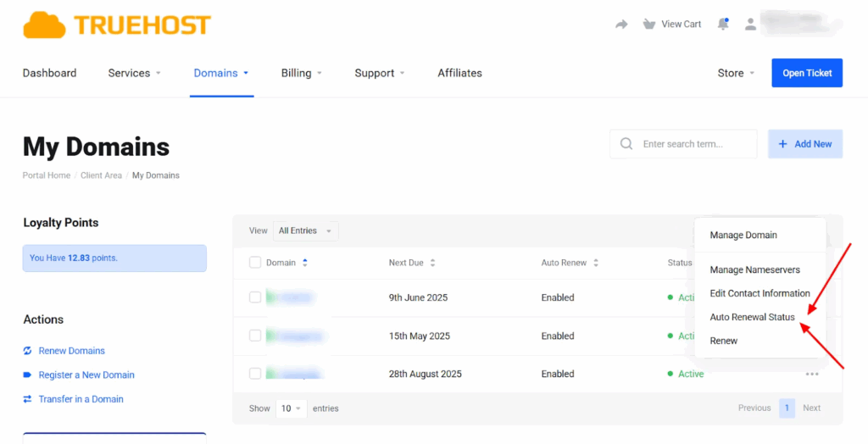Expand the Support dropdown menu
The image size is (868, 444).
click(x=380, y=73)
